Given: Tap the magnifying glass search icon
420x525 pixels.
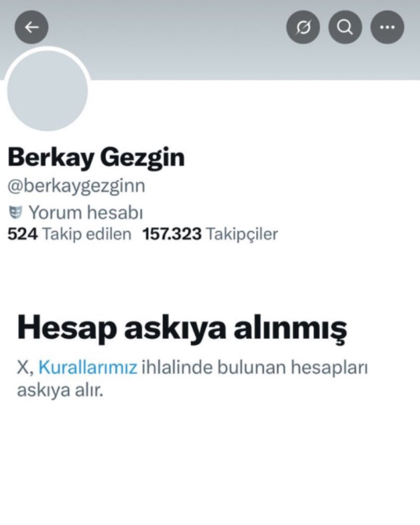Looking at the screenshot, I should 345,27.
